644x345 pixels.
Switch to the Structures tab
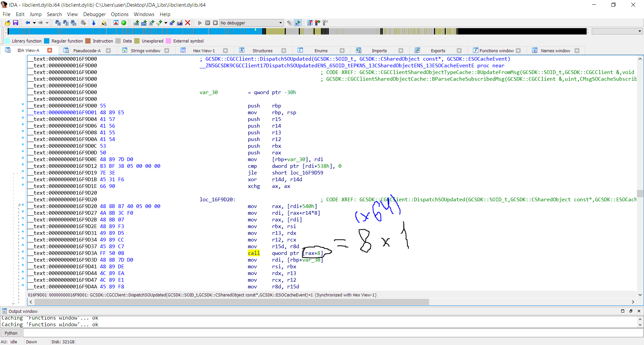click(262, 51)
